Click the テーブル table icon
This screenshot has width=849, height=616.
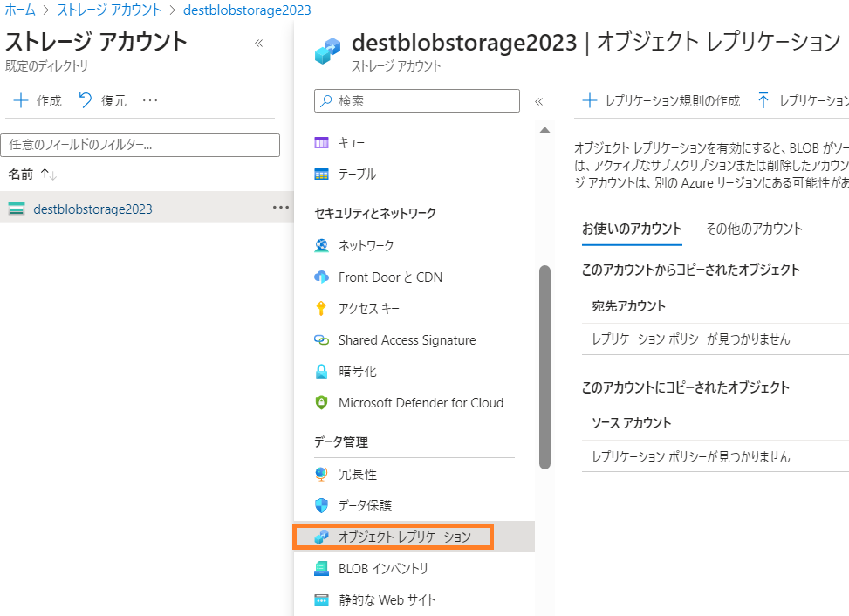tap(322, 175)
